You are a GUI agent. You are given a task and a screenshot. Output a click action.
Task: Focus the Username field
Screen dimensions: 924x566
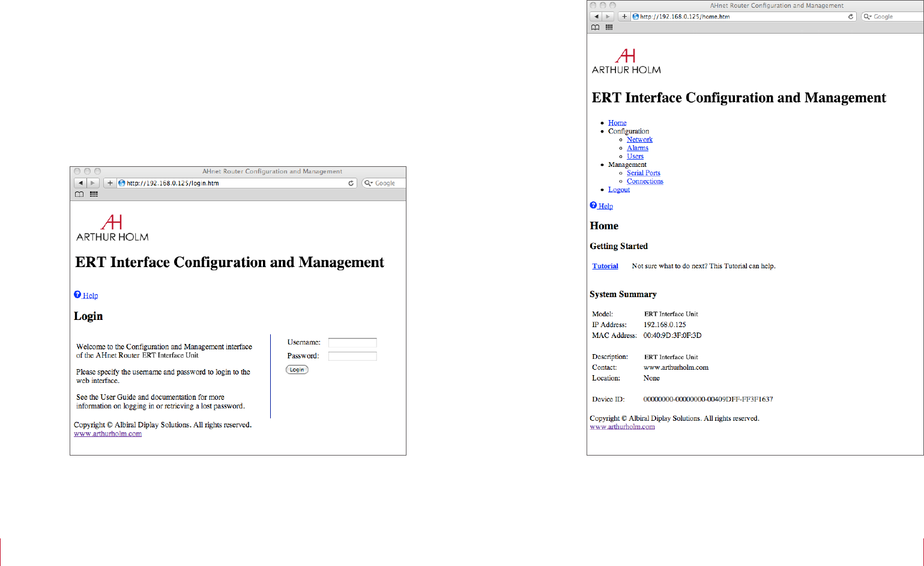pyautogui.click(x=352, y=343)
